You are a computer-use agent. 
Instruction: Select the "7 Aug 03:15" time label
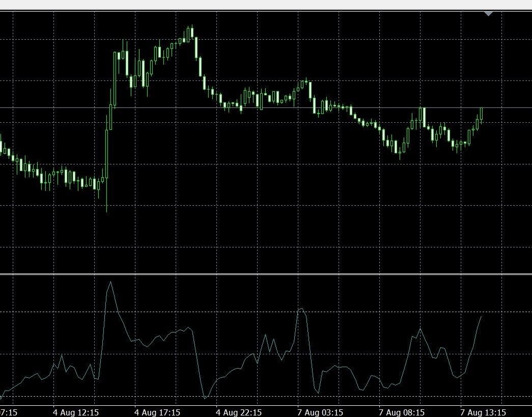point(320,412)
